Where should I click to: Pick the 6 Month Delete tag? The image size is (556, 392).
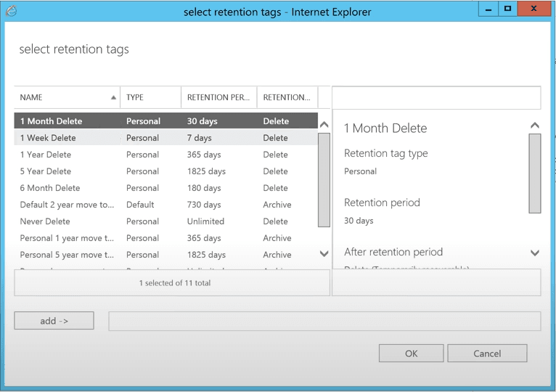tap(50, 188)
